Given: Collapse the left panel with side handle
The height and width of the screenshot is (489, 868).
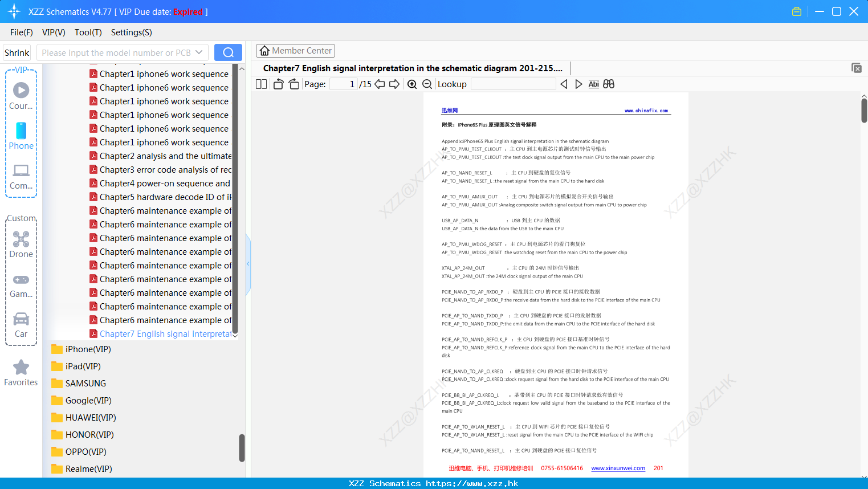Looking at the screenshot, I should tap(248, 264).
